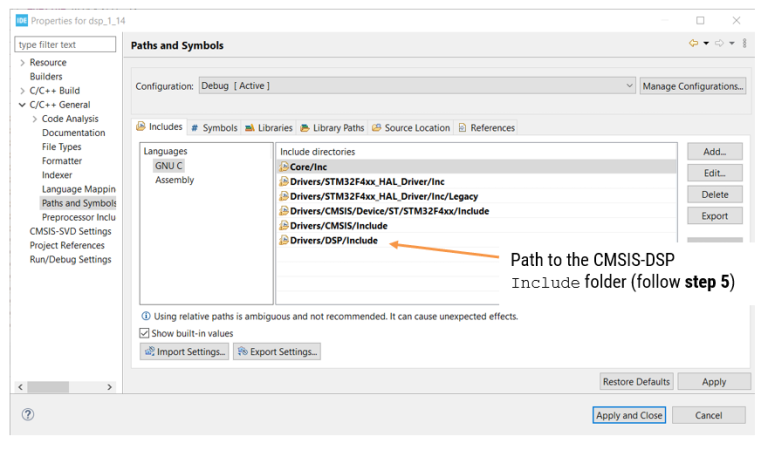Image resolution: width=768 pixels, height=450 pixels.
Task: Click the Add... button
Action: 715,152
